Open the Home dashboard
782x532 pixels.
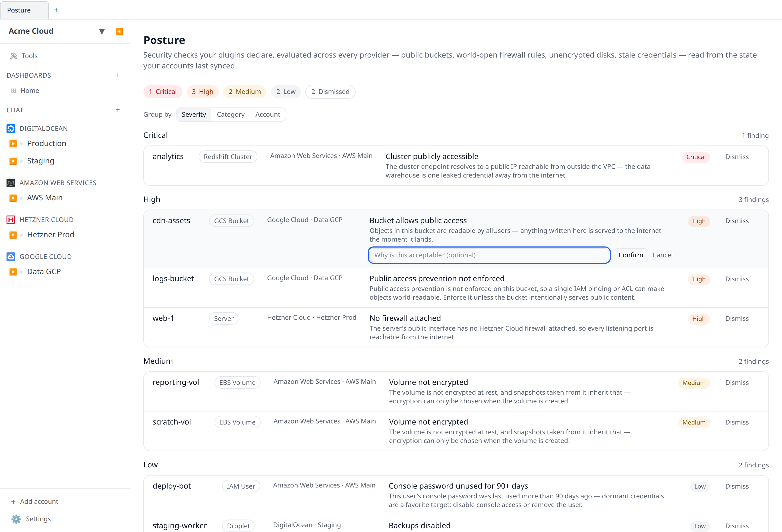30,90
